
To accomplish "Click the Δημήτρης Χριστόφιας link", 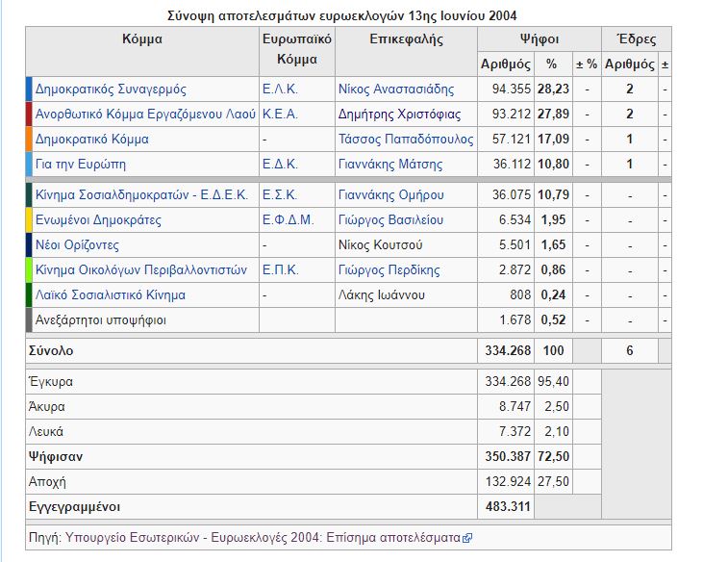I will [399, 115].
